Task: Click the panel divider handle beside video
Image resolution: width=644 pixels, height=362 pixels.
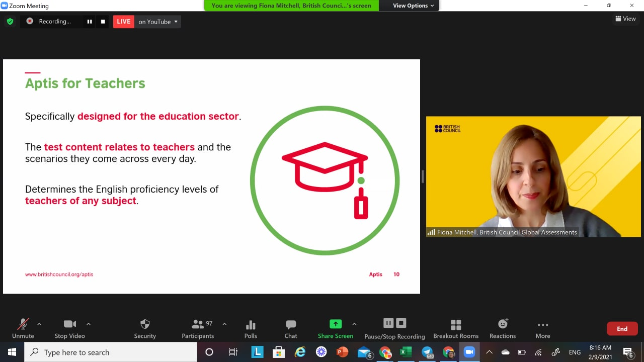Action: pyautogui.click(x=423, y=176)
